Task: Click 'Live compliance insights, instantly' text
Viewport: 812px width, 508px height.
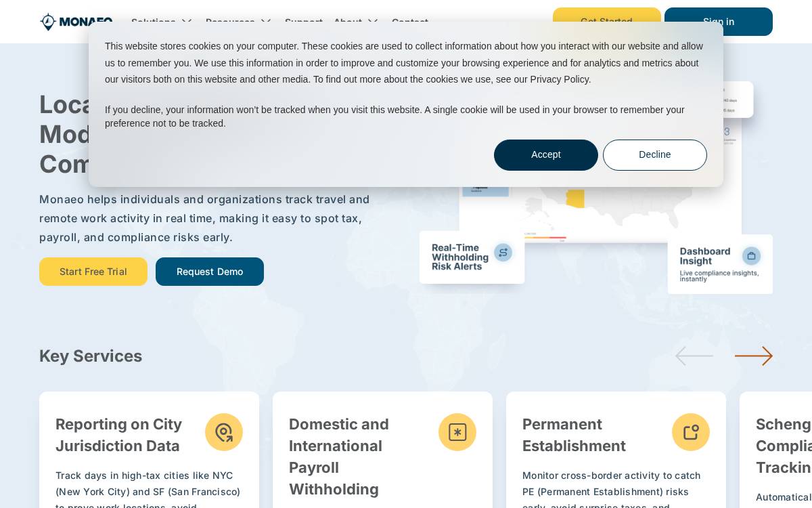Action: tap(719, 276)
